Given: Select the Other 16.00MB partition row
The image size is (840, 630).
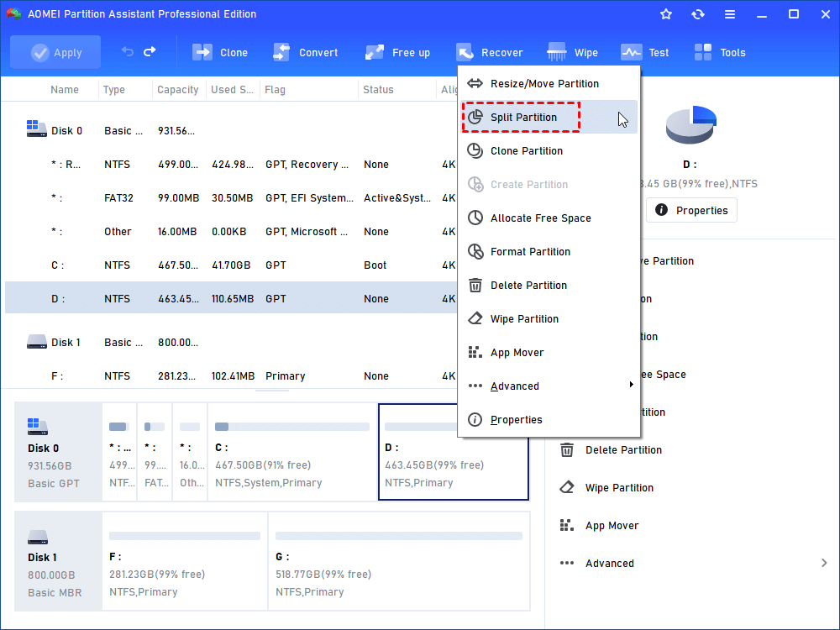Looking at the screenshot, I should [231, 232].
